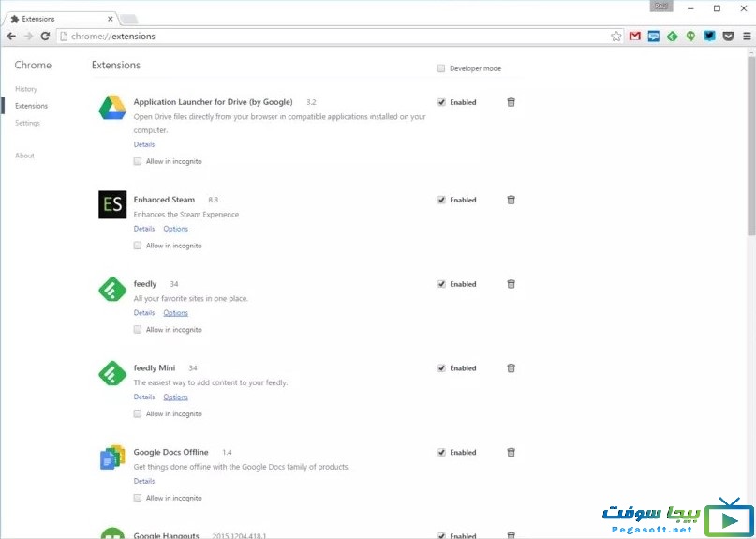Click the Enhanced Steam extension title
This screenshot has height=539, width=756.
tap(165, 200)
